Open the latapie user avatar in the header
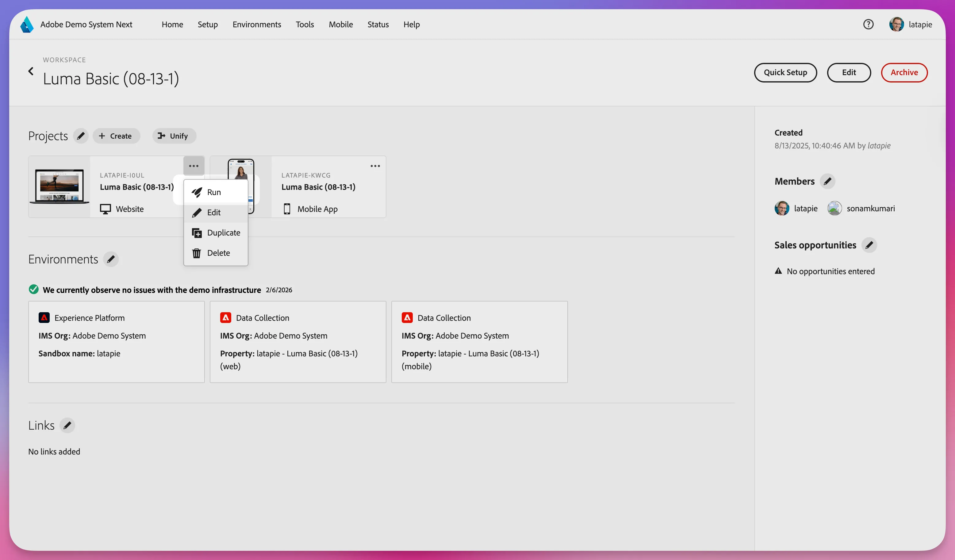955x560 pixels. click(896, 25)
